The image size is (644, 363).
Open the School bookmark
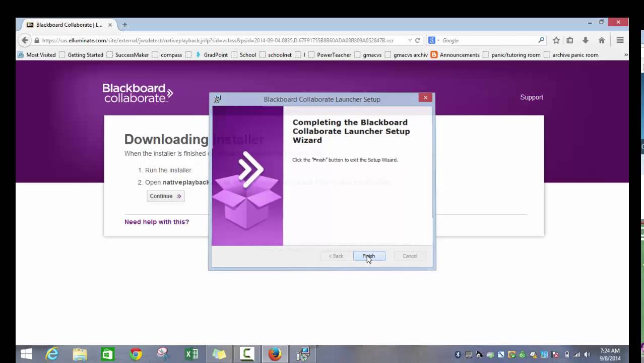tap(243, 55)
